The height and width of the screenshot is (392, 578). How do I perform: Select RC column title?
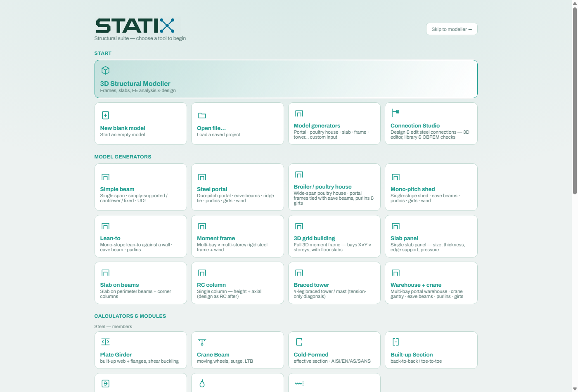click(x=211, y=285)
